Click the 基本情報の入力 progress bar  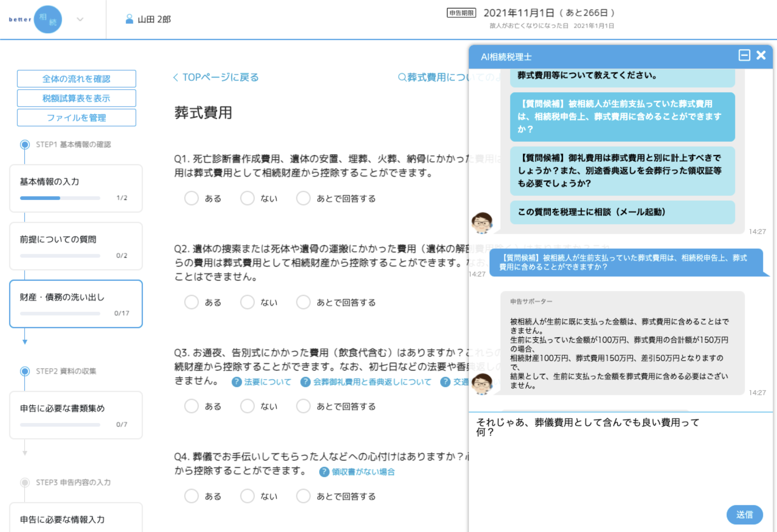pyautogui.click(x=60, y=198)
